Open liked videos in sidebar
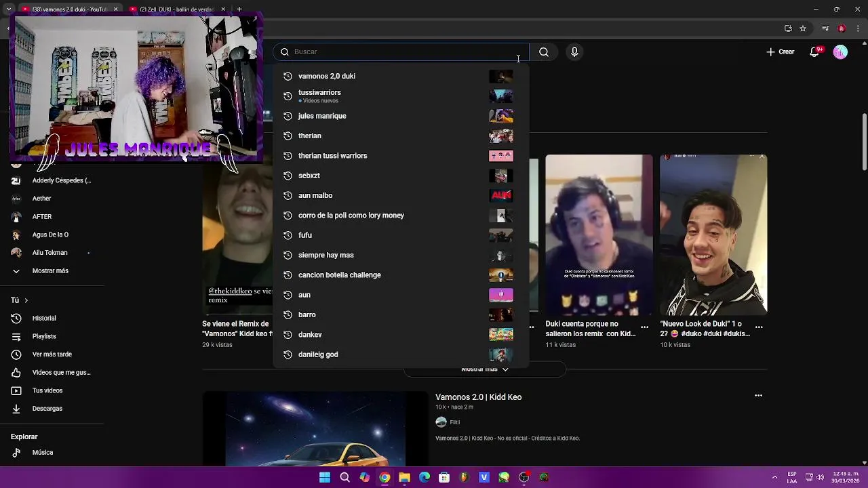 point(52,372)
